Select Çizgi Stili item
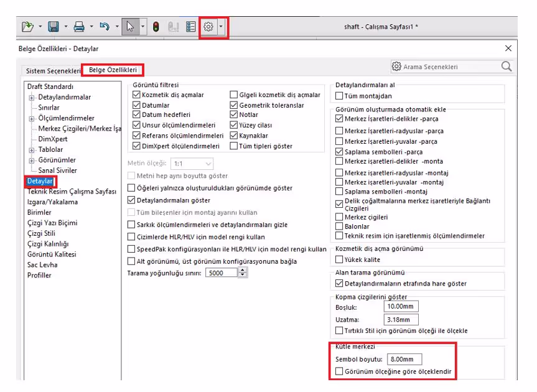This screenshot has height=392, width=537. click(41, 233)
